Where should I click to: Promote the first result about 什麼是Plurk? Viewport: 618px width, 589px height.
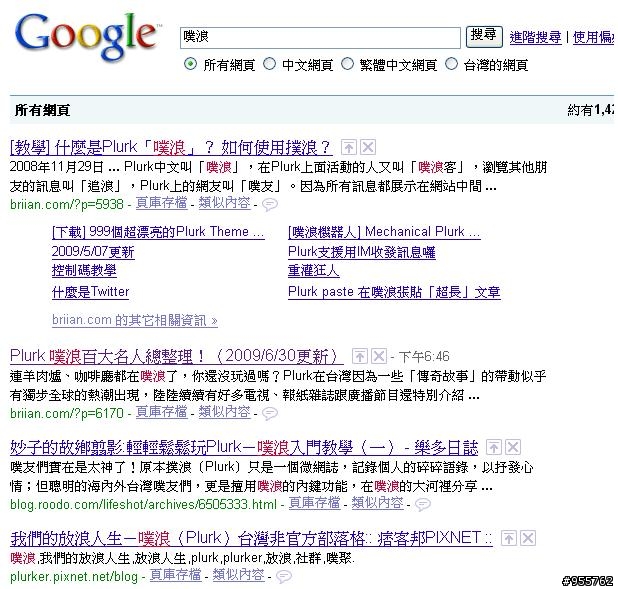[348, 148]
